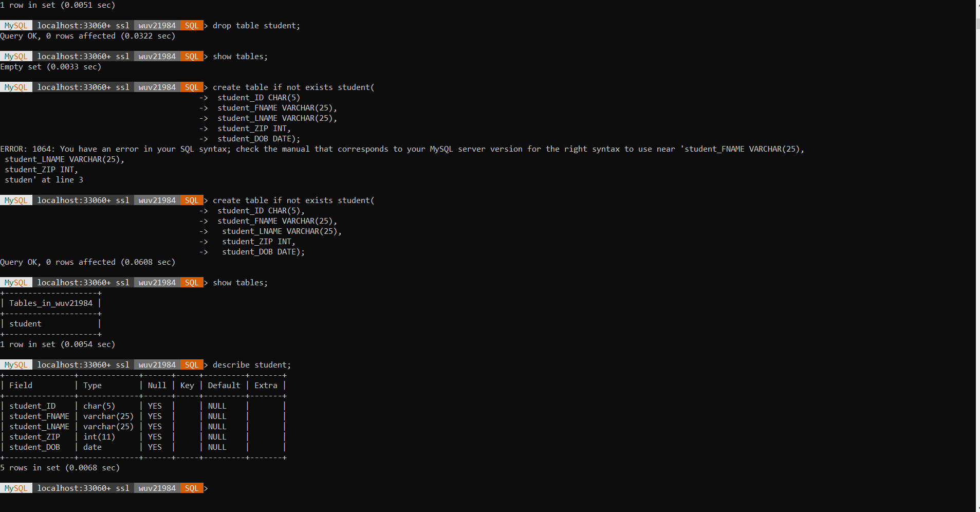This screenshot has height=512, width=980.
Task: Click the 'Default' column header
Action: pyautogui.click(x=224, y=386)
